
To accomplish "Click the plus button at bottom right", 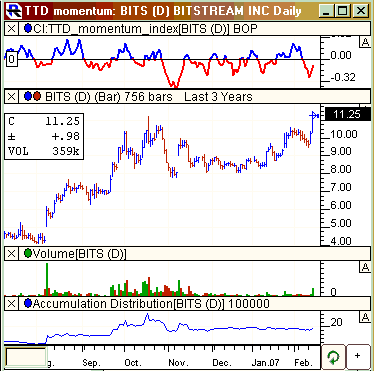I will pos(358,357).
